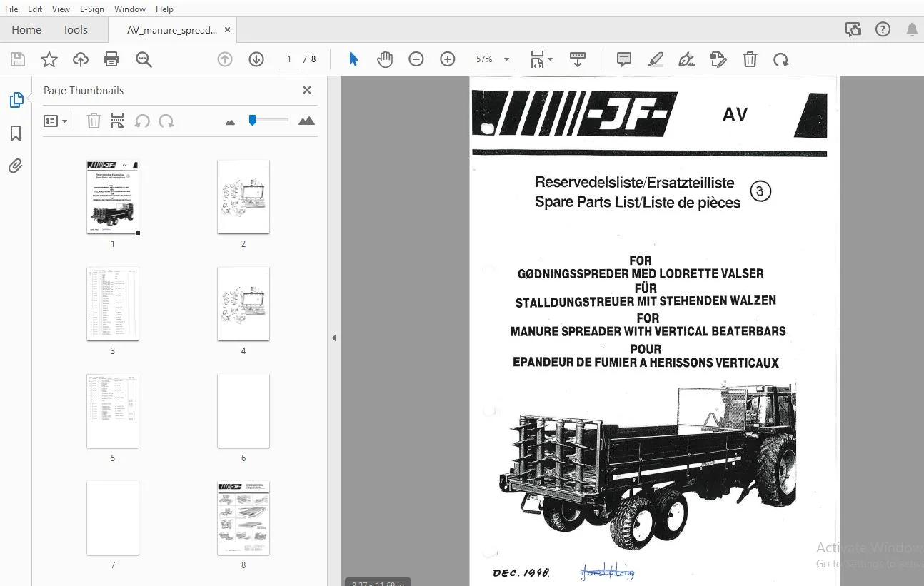Open the Sign document pen tool

pyautogui.click(x=686, y=59)
